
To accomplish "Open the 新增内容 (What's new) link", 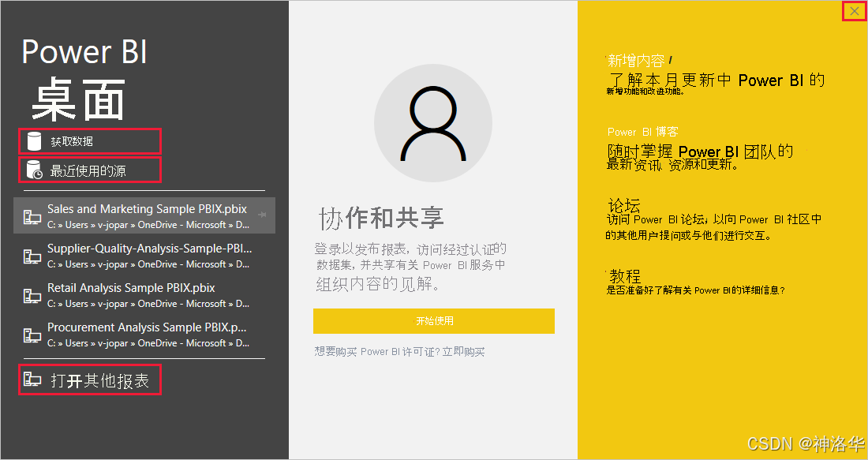I will [636, 60].
